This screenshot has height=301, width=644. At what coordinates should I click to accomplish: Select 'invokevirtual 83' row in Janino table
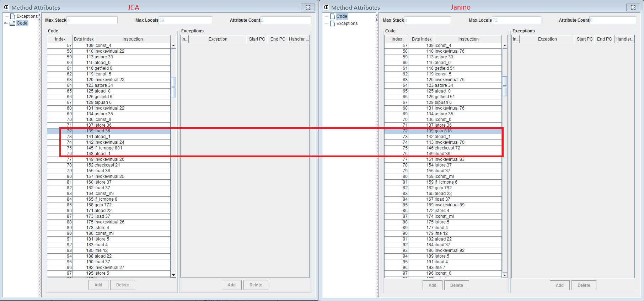[x=443, y=159]
